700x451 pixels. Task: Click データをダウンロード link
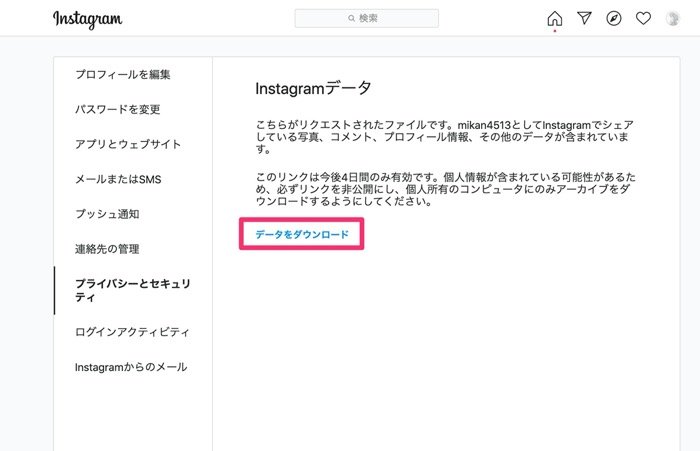coord(302,234)
